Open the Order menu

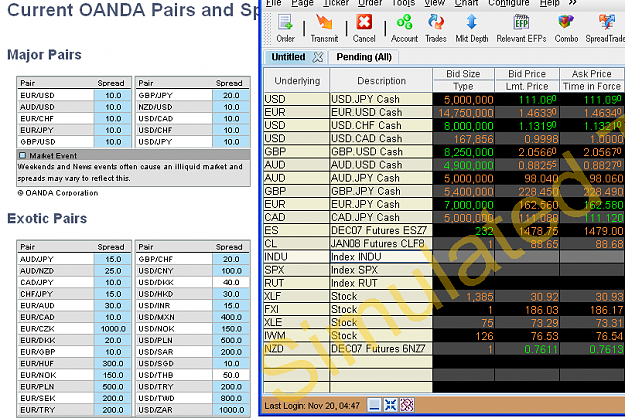(x=370, y=3)
